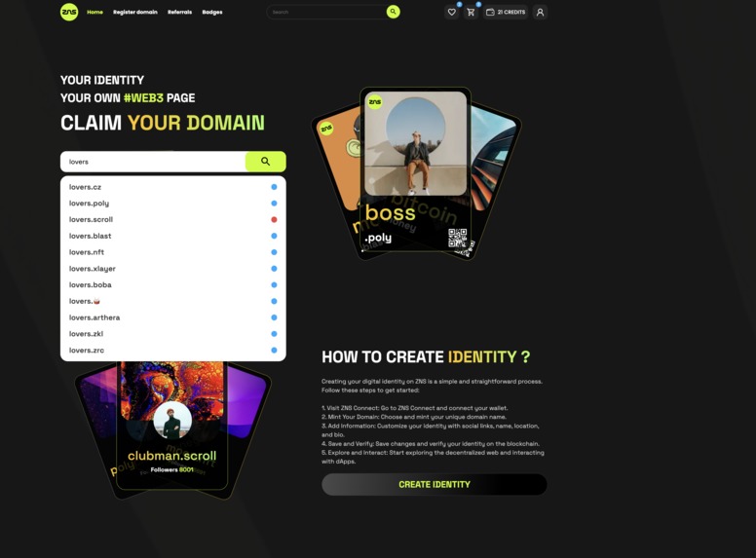The height and width of the screenshot is (558, 756).
Task: Select lovers.zkl suggestion
Action: point(173,334)
